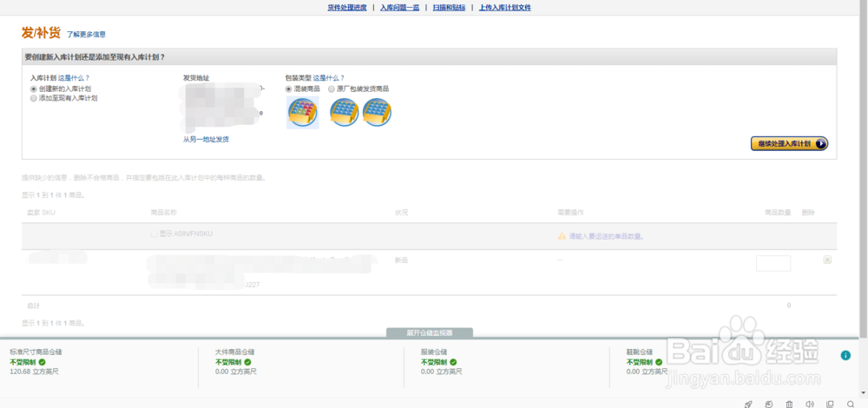Viewport: 868px width, 408px height.
Task: Click the 需要操作 column header
Action: tap(571, 213)
